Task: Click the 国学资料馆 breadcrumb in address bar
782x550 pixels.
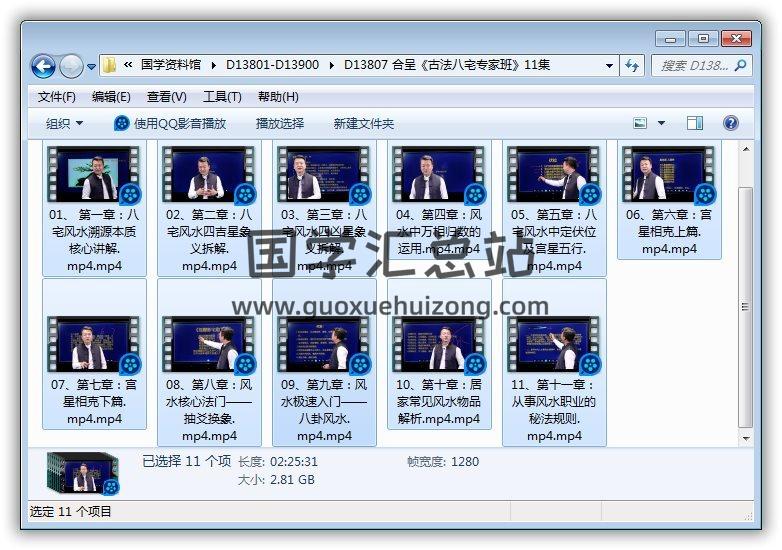Action: (175, 65)
